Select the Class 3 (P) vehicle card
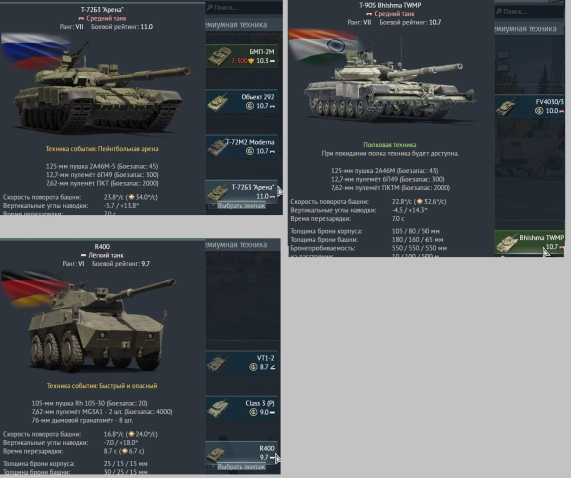This screenshot has height=478, width=571. pos(241,408)
